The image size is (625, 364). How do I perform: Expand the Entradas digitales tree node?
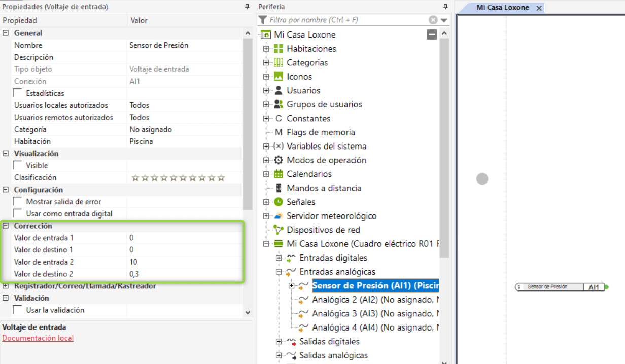[x=279, y=258]
